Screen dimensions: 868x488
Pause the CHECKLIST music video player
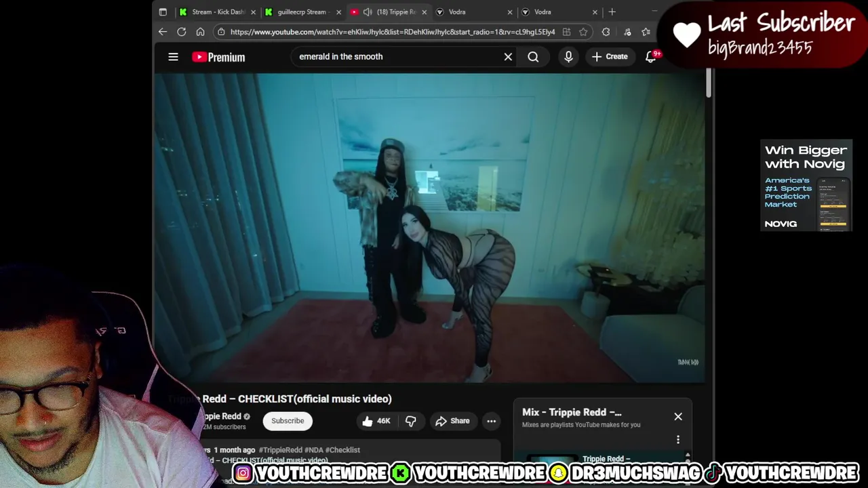(429, 228)
